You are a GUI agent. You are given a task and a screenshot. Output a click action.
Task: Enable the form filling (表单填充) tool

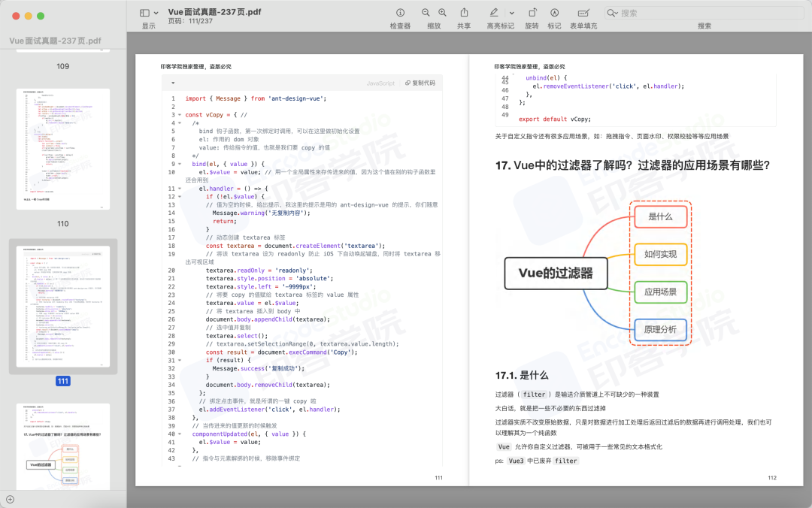(x=583, y=13)
